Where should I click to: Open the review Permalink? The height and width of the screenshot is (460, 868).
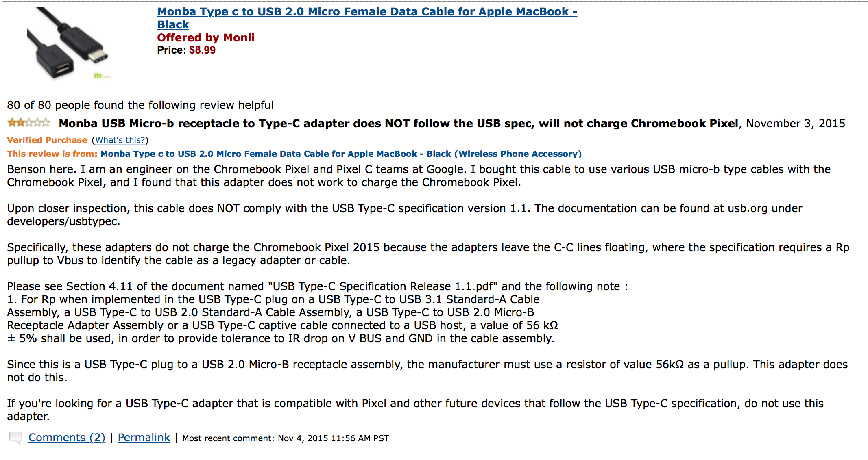tap(144, 438)
